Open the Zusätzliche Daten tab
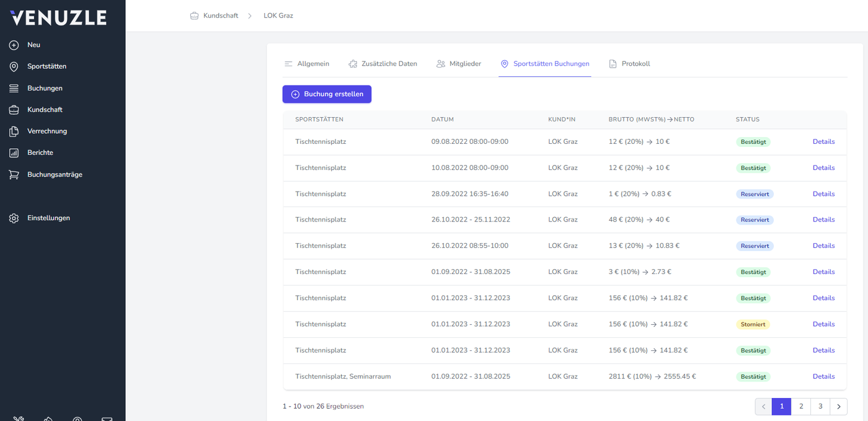This screenshot has width=868, height=421. click(383, 64)
